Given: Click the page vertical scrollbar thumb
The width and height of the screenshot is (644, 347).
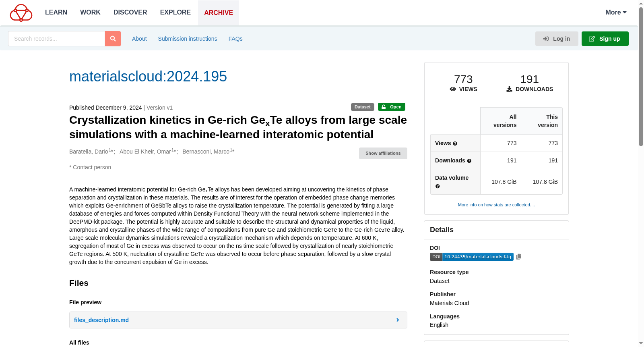Looking at the screenshot, I should 641,77.
